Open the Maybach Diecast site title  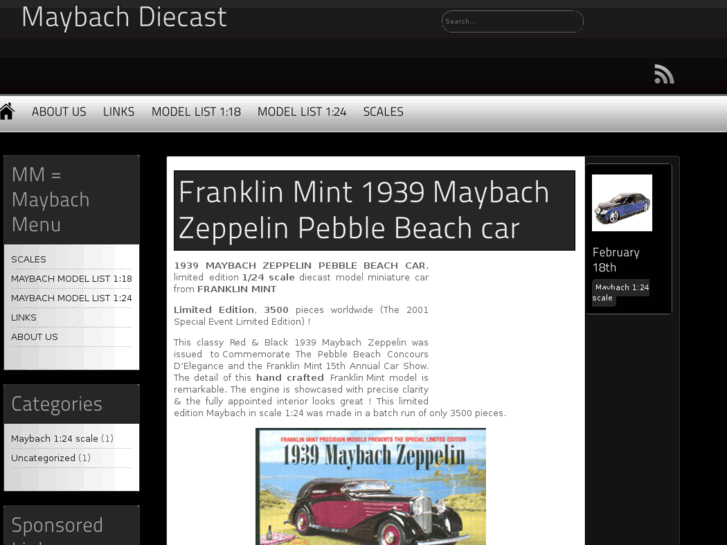124,17
